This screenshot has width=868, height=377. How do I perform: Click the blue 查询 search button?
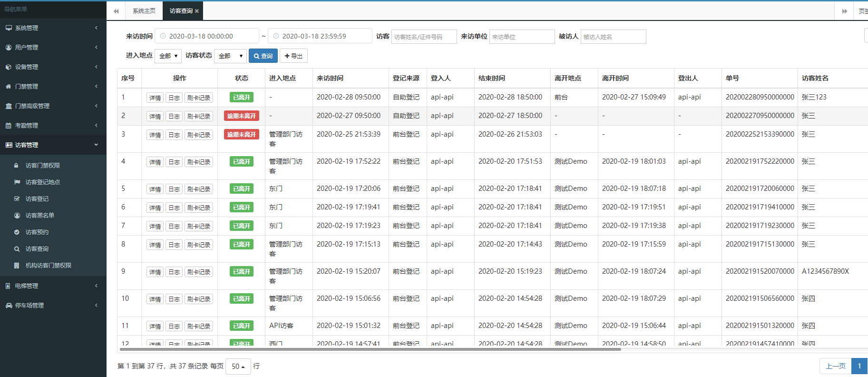click(263, 56)
